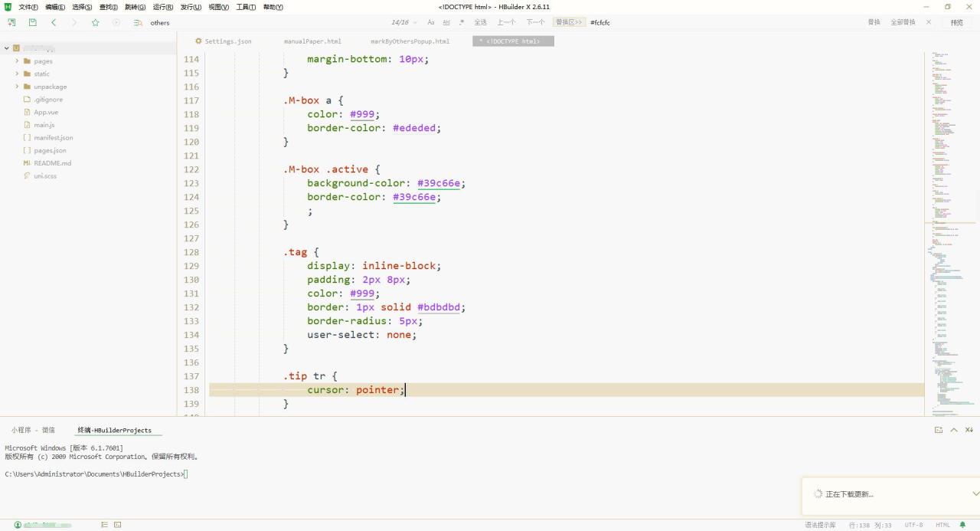This screenshot has width=980, height=531.
Task: Click the 预览 preview button
Action: point(956,22)
